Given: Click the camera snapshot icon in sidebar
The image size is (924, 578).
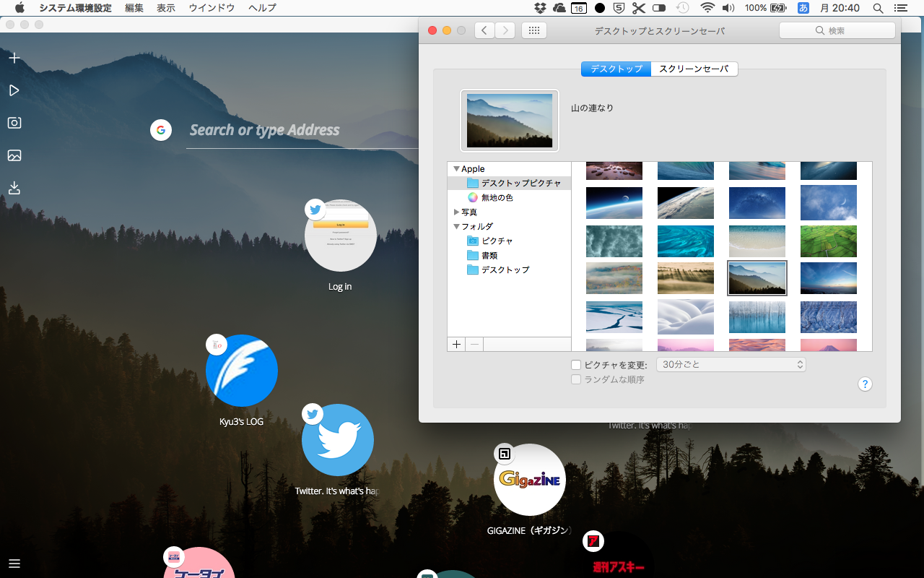Looking at the screenshot, I should tap(14, 123).
